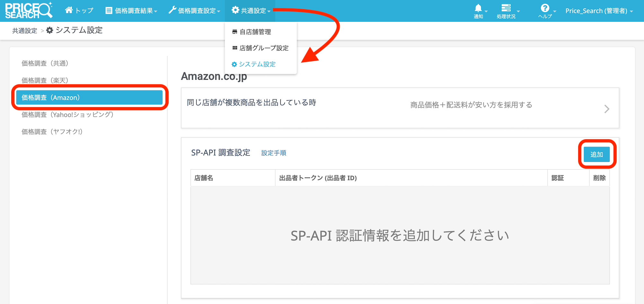Click the home icon labeled トップ
The image size is (644, 304).
[69, 10]
